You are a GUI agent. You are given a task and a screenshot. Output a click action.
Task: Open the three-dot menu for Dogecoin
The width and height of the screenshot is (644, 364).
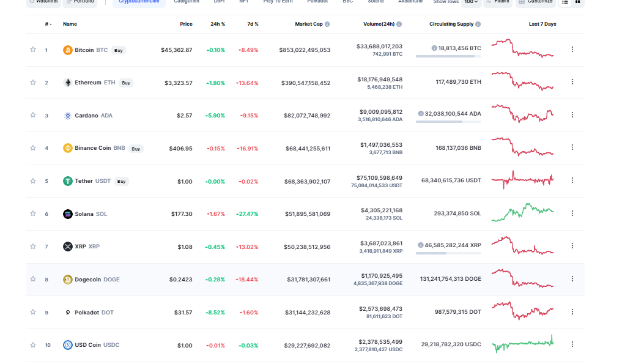pyautogui.click(x=572, y=278)
